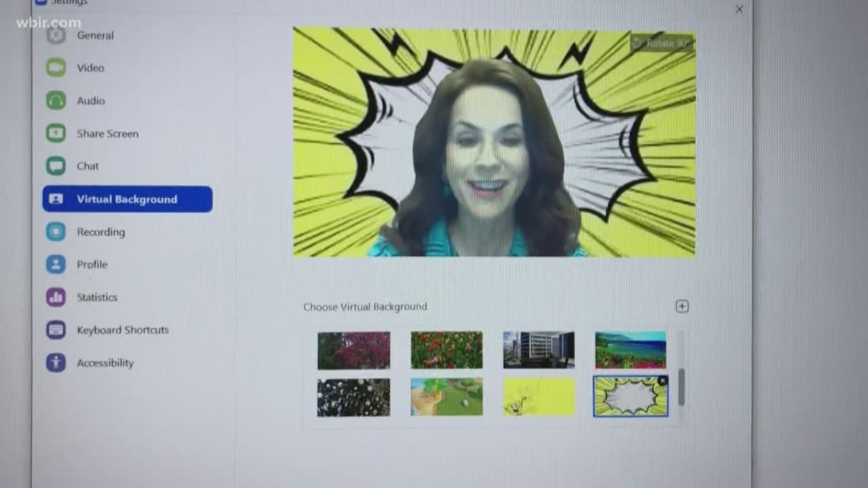The height and width of the screenshot is (488, 868).
Task: Switch to Virtual Background tab
Action: [127, 199]
